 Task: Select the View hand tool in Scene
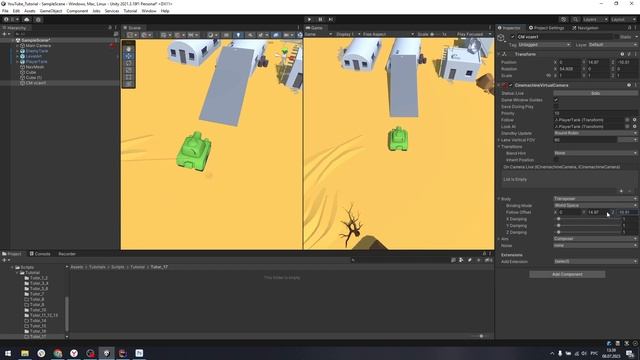pos(129,49)
